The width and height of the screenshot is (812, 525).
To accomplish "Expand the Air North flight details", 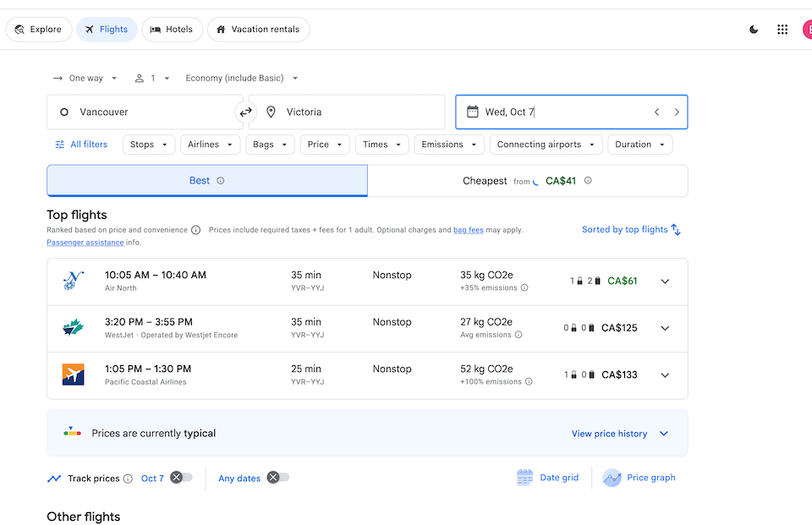I will [665, 282].
